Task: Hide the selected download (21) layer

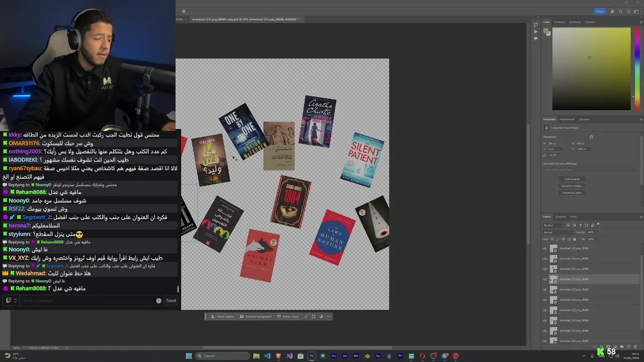Action: click(x=545, y=279)
